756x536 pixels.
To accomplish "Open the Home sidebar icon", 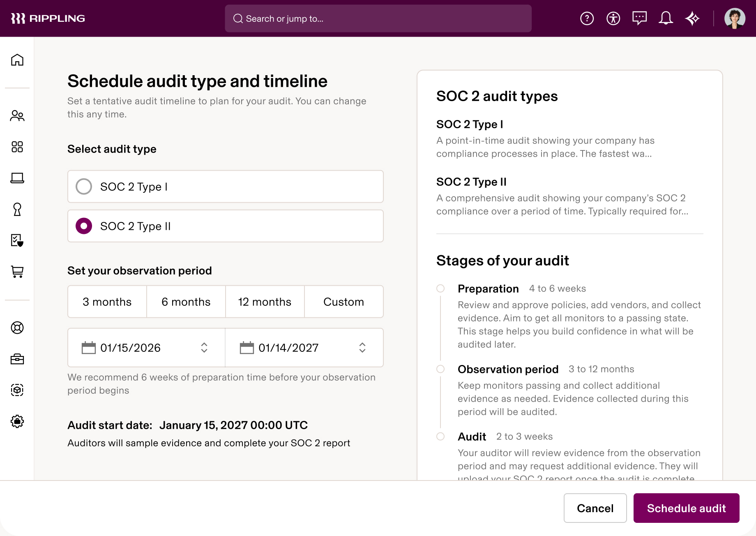I will coord(17,60).
